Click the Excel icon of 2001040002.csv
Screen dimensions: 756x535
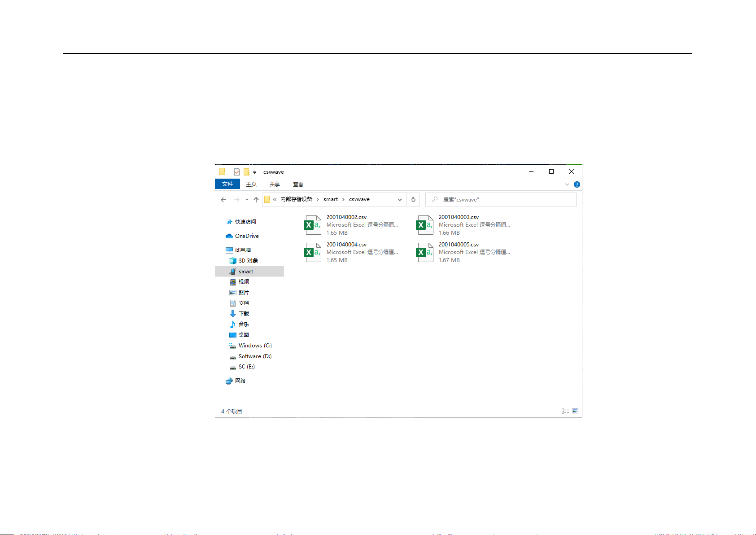click(x=313, y=225)
